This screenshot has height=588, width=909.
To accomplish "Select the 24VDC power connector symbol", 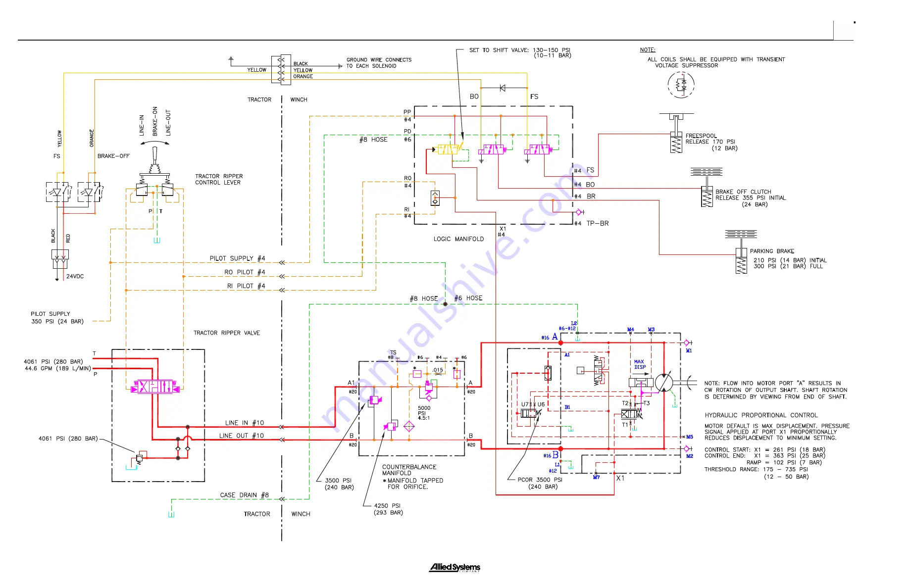I will (x=60, y=259).
